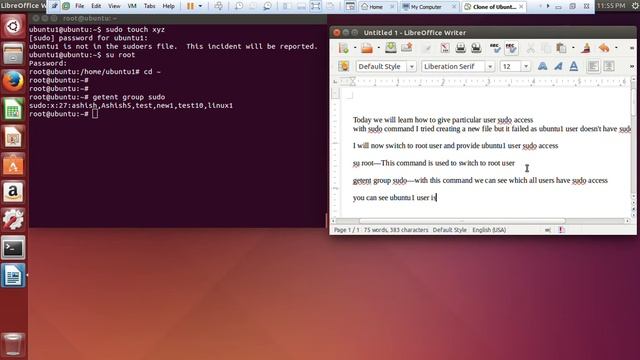Open the VMware Edit menu
Viewport: 640px width, 360px height.
coord(96,6)
